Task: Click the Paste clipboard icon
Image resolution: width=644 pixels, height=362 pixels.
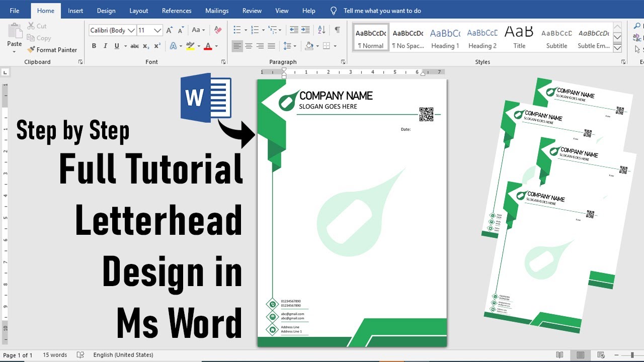Action: (x=14, y=30)
